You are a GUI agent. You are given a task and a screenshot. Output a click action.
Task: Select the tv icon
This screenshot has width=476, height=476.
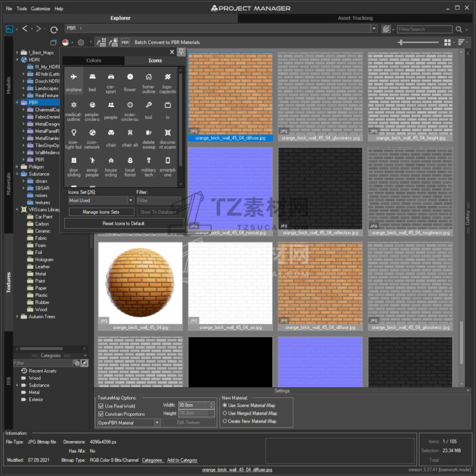(x=168, y=105)
